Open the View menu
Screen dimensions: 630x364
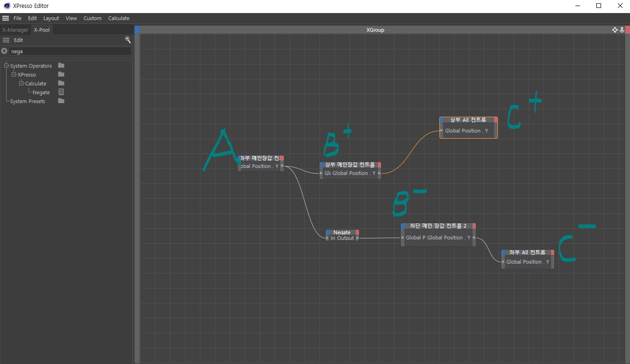[71, 18]
